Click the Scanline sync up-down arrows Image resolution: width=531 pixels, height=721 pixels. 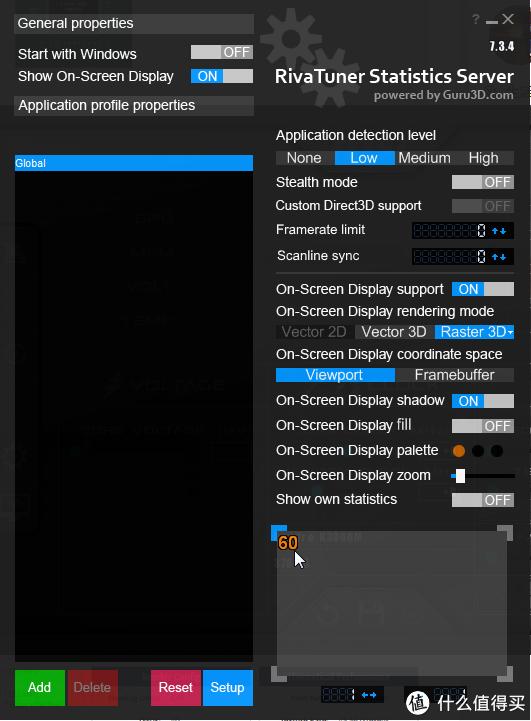pyautogui.click(x=499, y=257)
